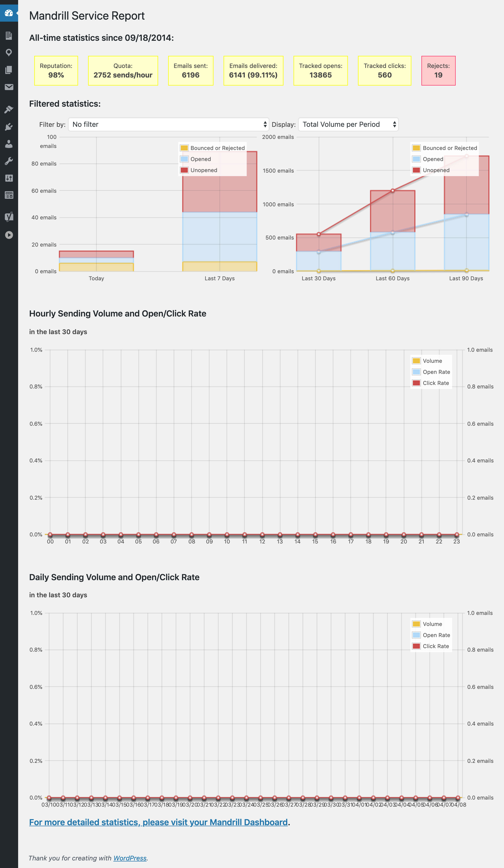Open the location pin sidebar menu
This screenshot has height=868, width=504.
click(9, 52)
